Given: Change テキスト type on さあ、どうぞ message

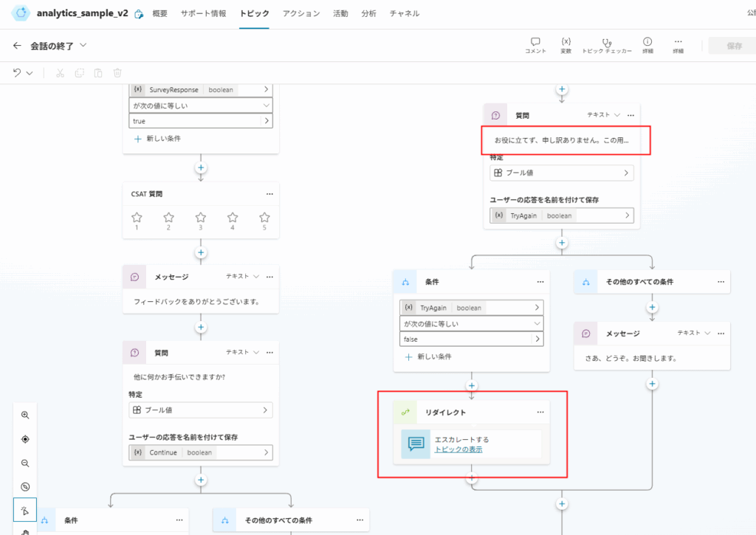Looking at the screenshot, I should (694, 333).
